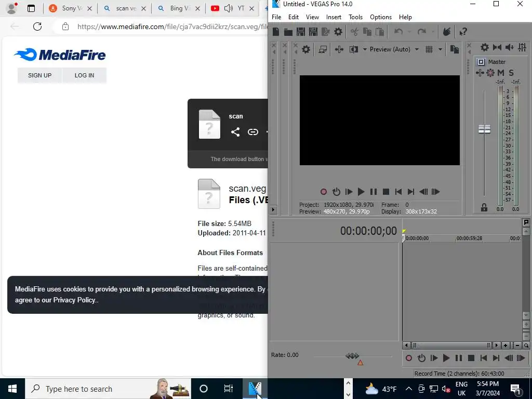
Task: Click the Save floppy icon in VEGAS toolbar
Action: point(301,32)
